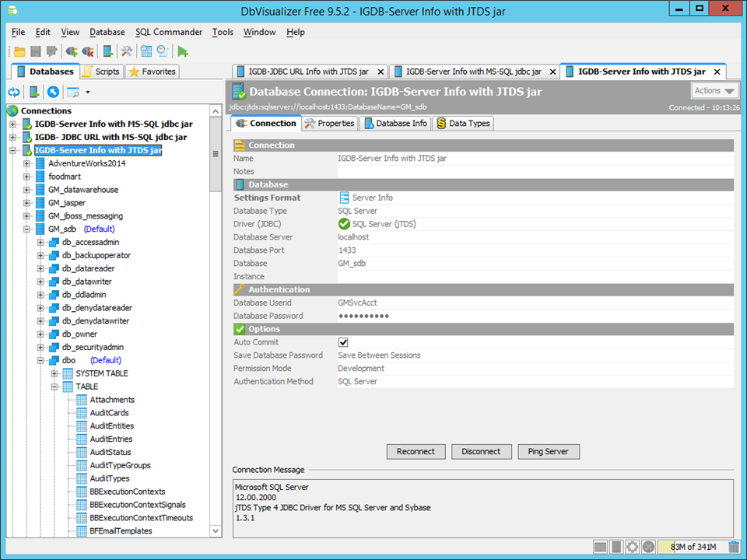Click the add connection icon in Databases tab toolbar
This screenshot has height=560, width=747.
(33, 92)
